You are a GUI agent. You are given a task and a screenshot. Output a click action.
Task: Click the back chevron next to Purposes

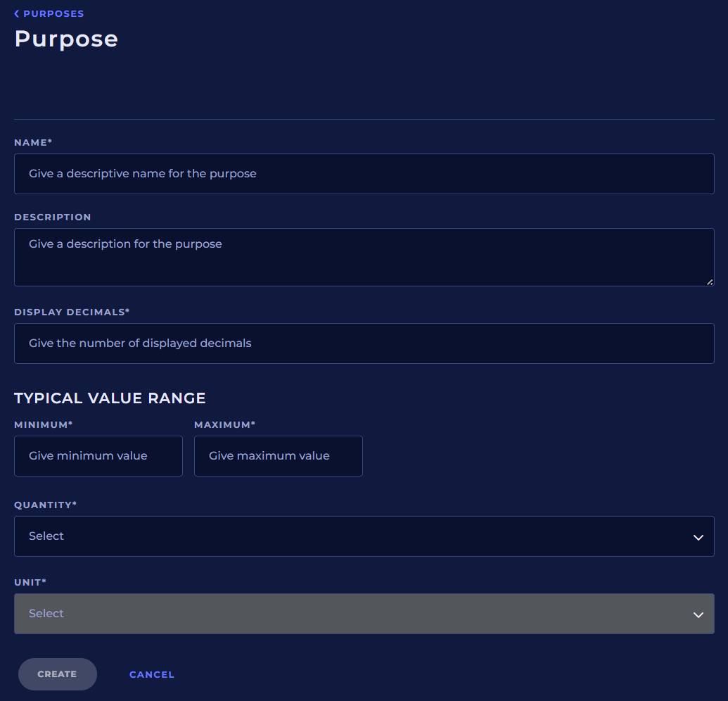[x=17, y=13]
